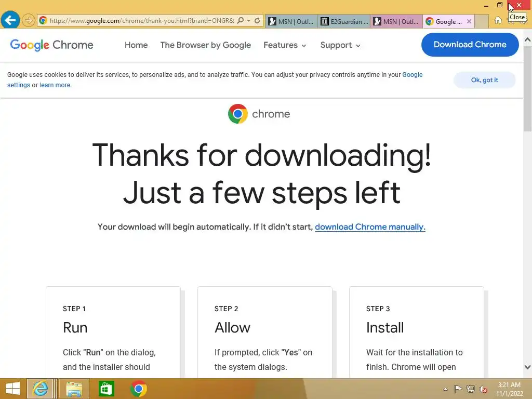Close the Google tab with its X
The width and height of the screenshot is (532, 399).
(469, 21)
